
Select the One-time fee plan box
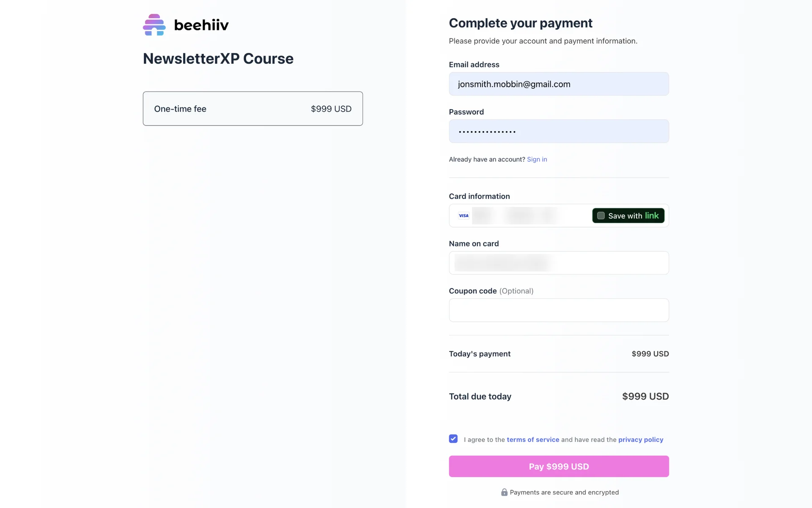[252, 109]
